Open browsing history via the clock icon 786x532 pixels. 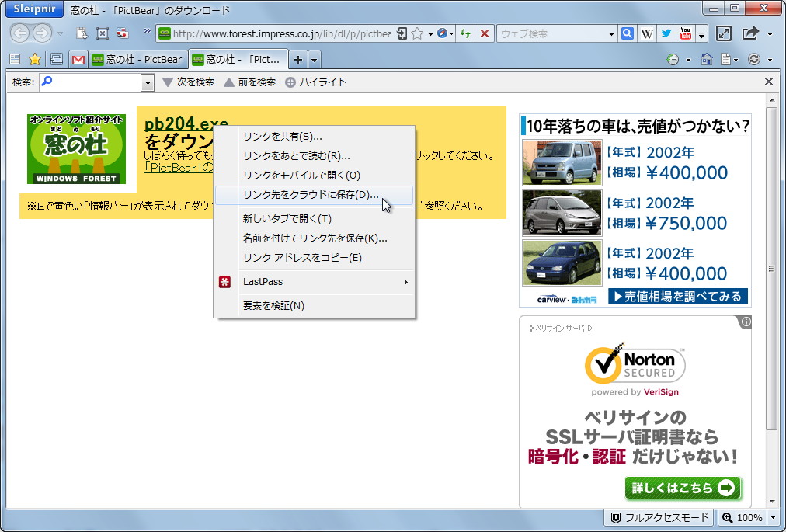[x=674, y=59]
